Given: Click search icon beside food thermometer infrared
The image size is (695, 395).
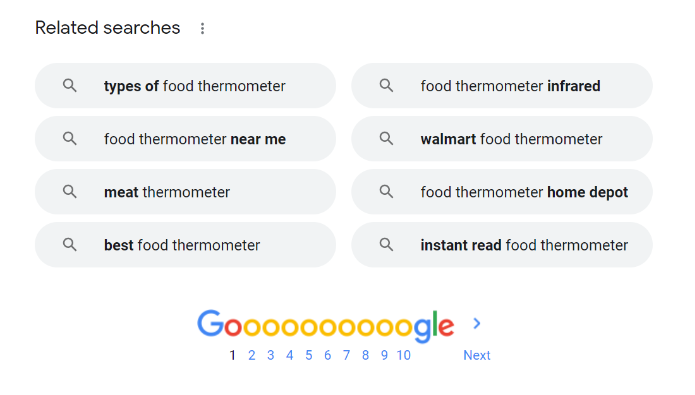Looking at the screenshot, I should pyautogui.click(x=386, y=86).
